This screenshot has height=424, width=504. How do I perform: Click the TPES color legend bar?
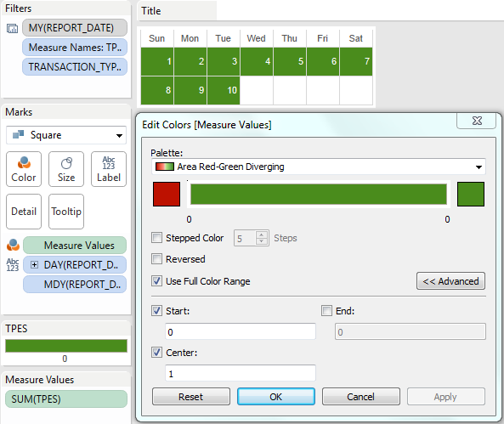tap(66, 346)
